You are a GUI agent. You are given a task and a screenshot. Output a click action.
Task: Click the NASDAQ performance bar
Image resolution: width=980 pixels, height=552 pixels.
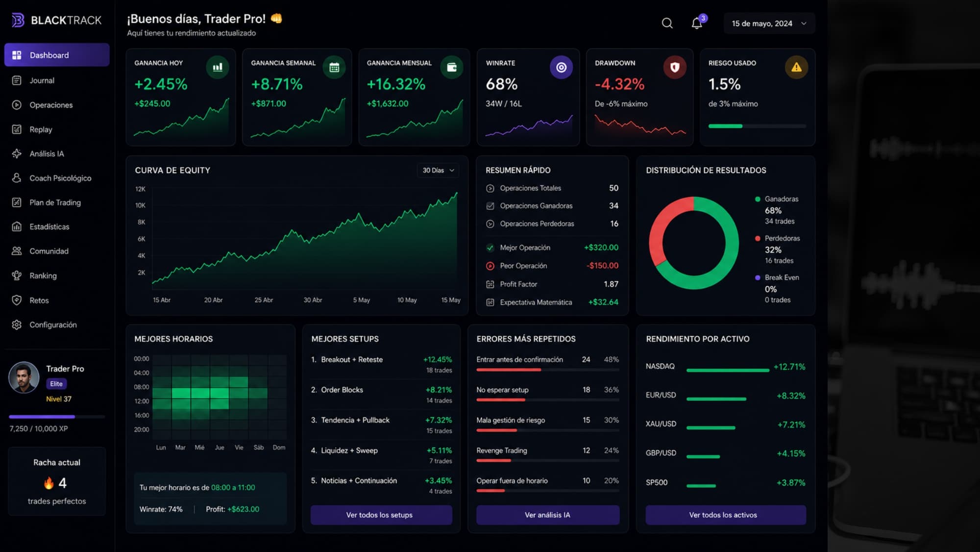[728, 370]
